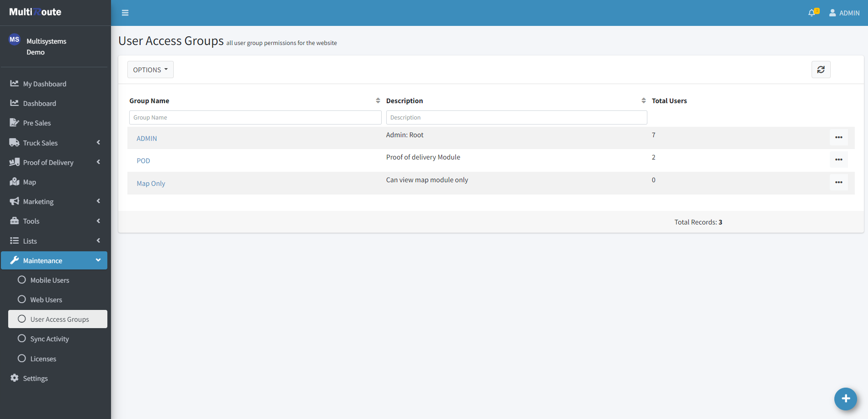
Task: Select the Map module icon in sidebar
Action: coord(15,182)
